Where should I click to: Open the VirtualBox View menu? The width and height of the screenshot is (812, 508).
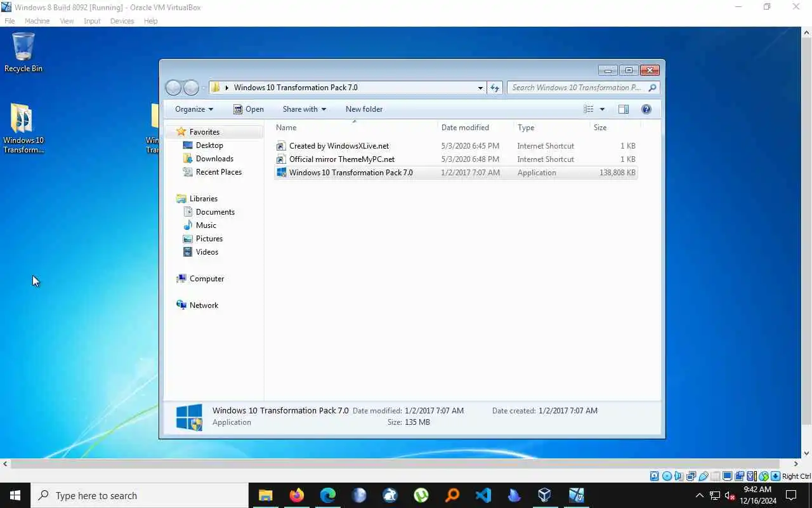67,21
